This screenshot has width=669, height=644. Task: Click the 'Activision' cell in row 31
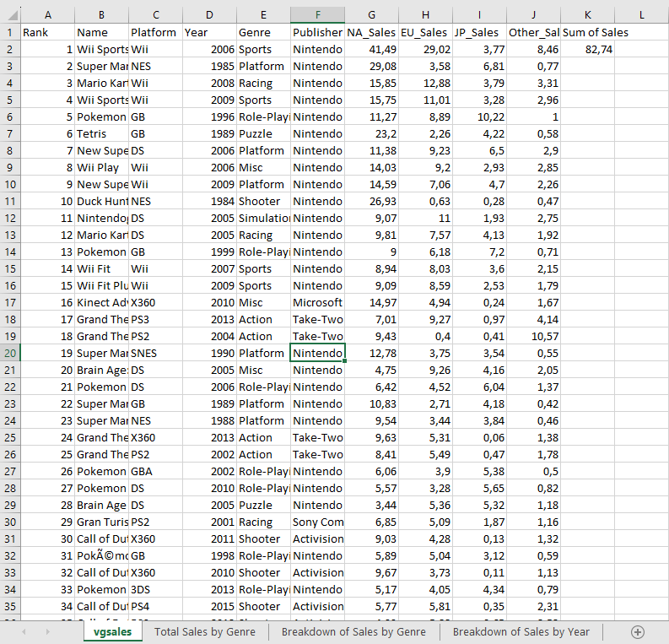317,539
